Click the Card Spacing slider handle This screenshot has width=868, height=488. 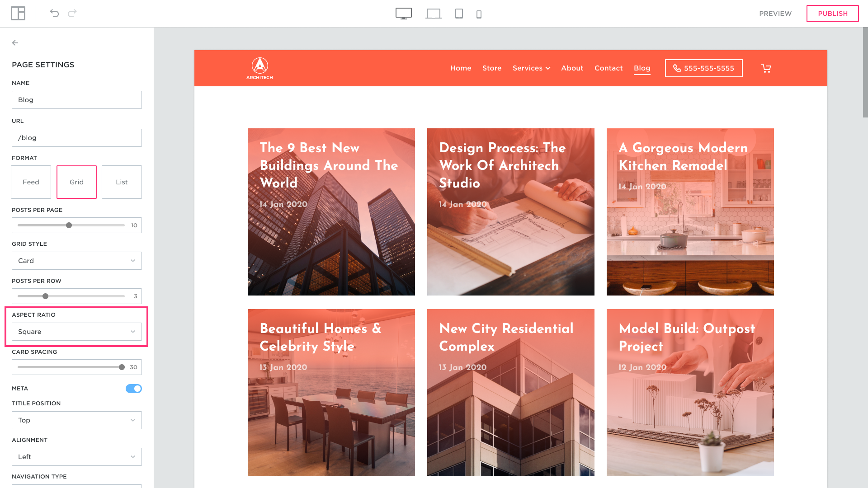(x=122, y=367)
